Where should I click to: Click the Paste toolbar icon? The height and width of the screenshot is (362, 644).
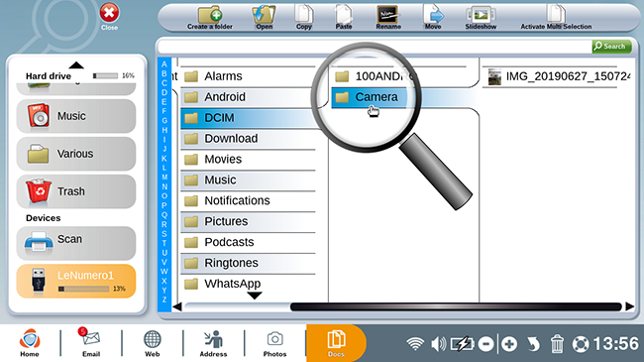344,18
